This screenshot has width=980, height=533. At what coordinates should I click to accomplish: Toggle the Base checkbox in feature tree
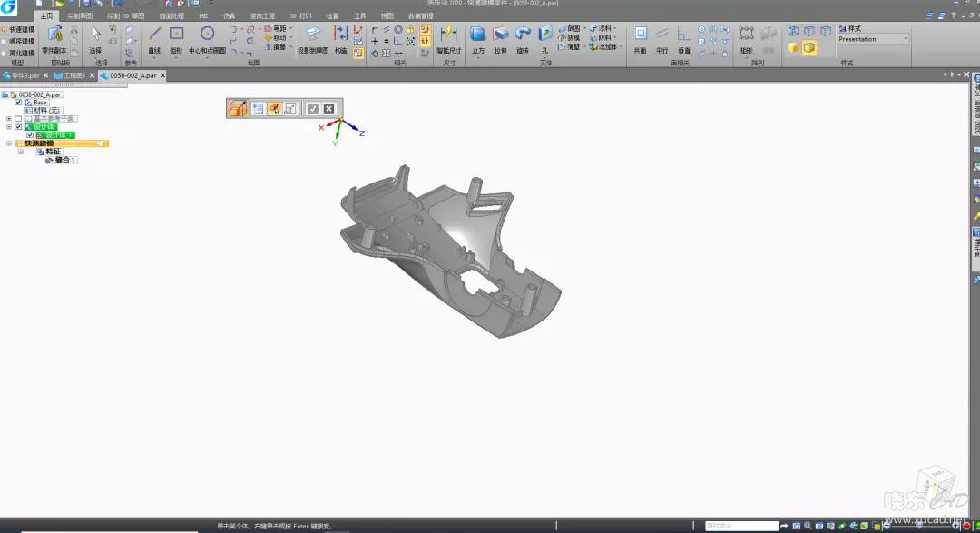pos(18,103)
